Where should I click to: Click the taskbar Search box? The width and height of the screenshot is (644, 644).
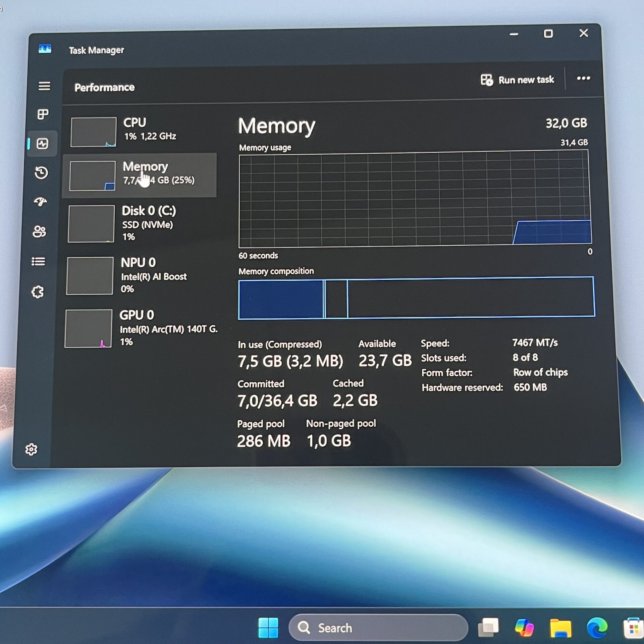tap(378, 628)
